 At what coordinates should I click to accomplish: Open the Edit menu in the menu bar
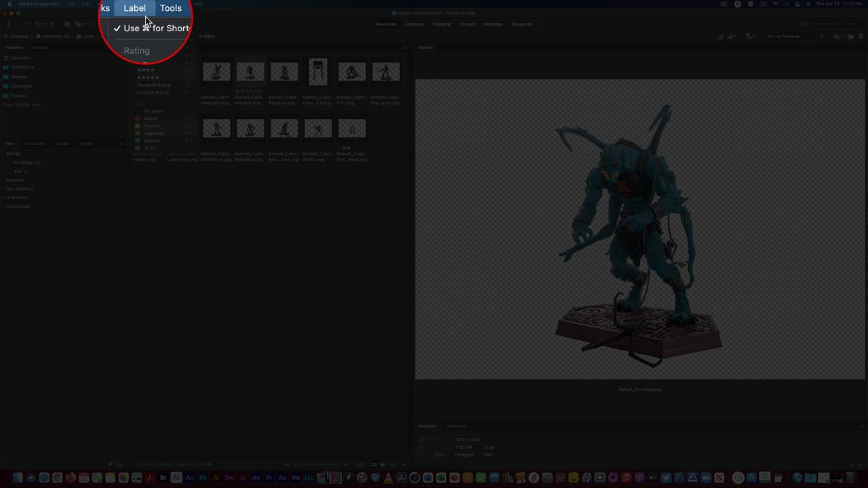pos(86,4)
